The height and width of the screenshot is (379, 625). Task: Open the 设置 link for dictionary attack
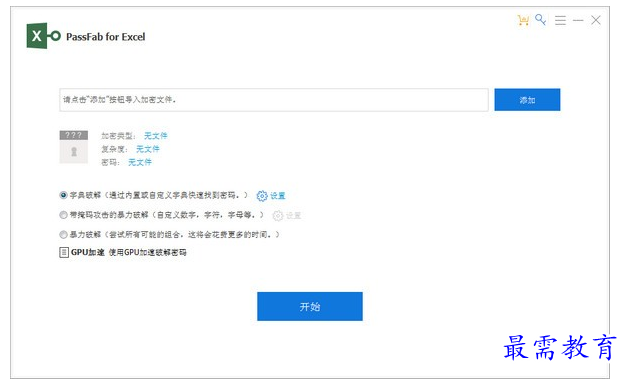pos(278,196)
